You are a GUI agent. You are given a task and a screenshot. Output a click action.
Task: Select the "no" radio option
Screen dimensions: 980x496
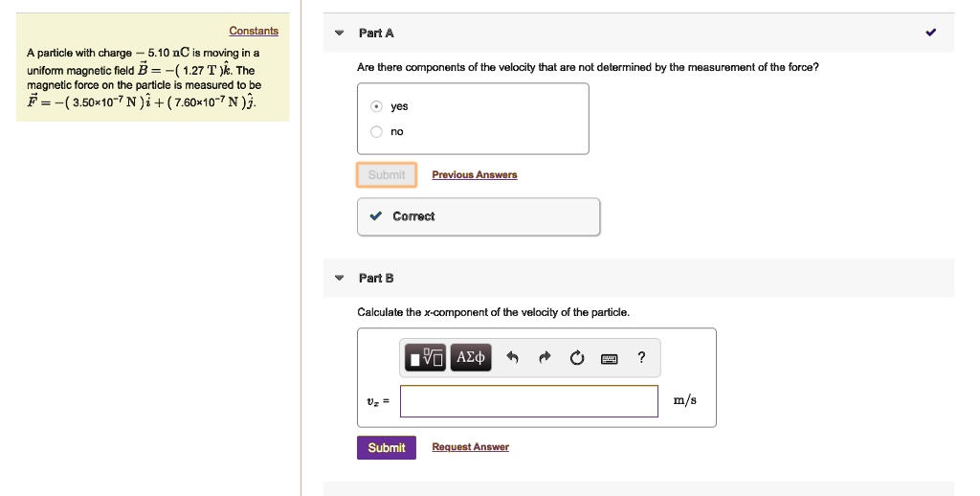[377, 131]
